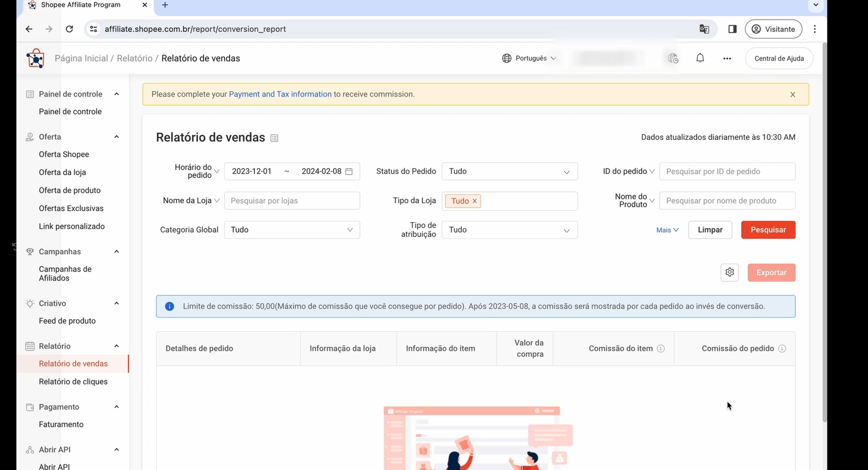Open Relatório de cliques in the sidebar
Screen dimensions: 868x470
pyautogui.click(x=73, y=382)
